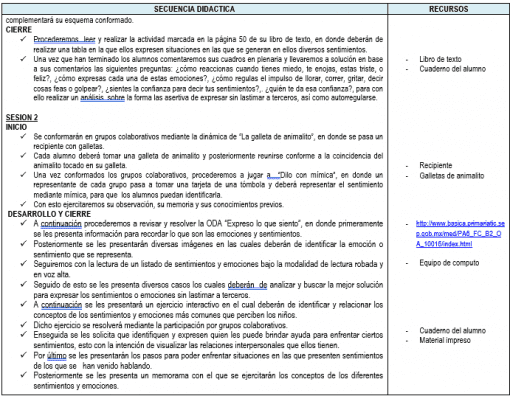Open the basica.primariatic hyperlink in Recursos column
This screenshot has width=510, height=396.
[x=460, y=234]
